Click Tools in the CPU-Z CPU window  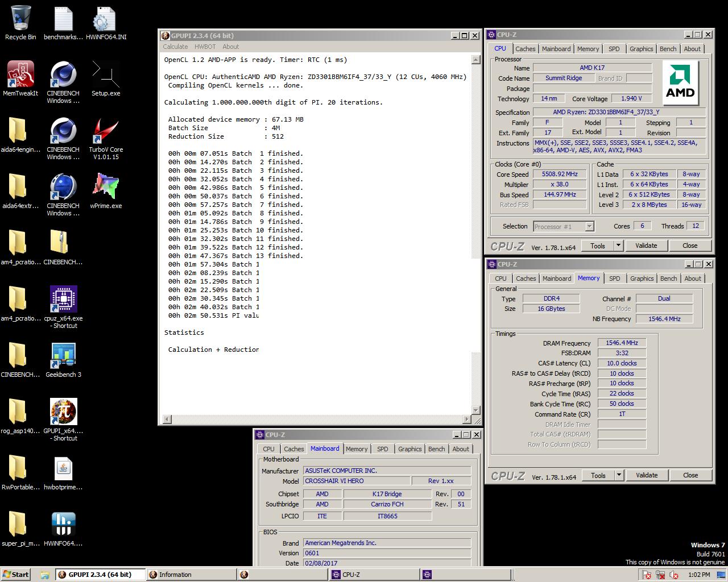(x=598, y=246)
